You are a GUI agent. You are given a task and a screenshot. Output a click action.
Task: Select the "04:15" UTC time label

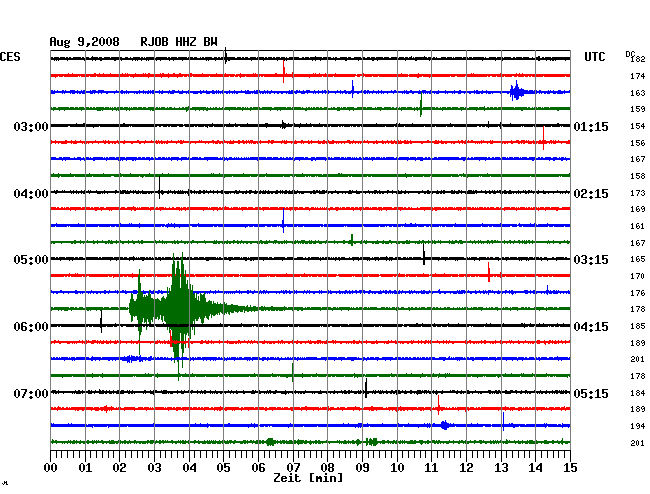click(591, 327)
